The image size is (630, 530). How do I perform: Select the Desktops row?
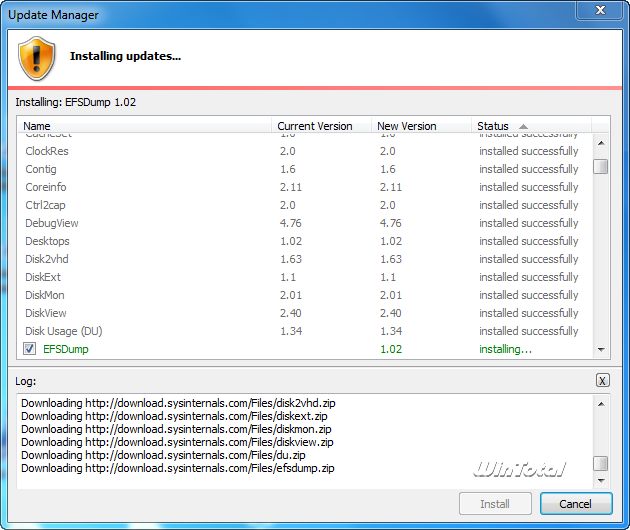coord(305,241)
